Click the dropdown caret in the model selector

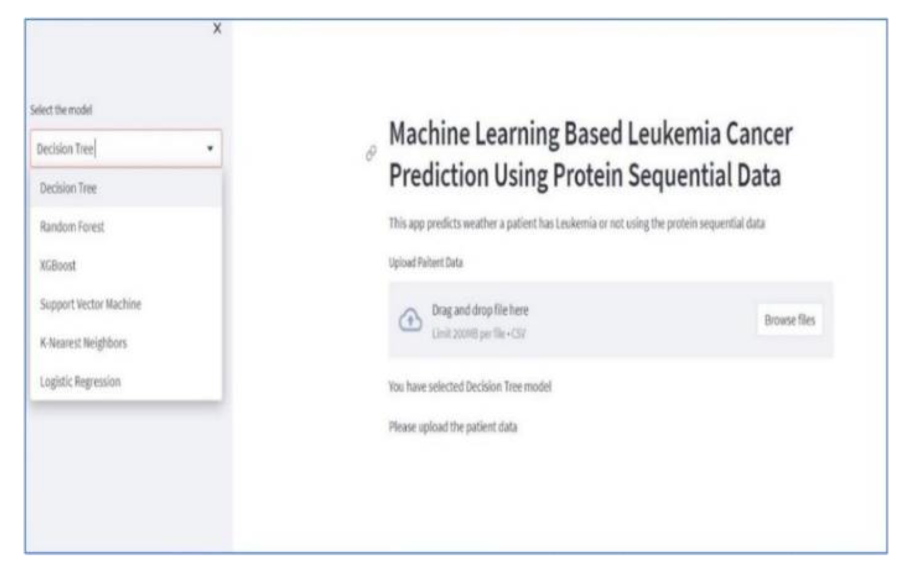tap(211, 148)
